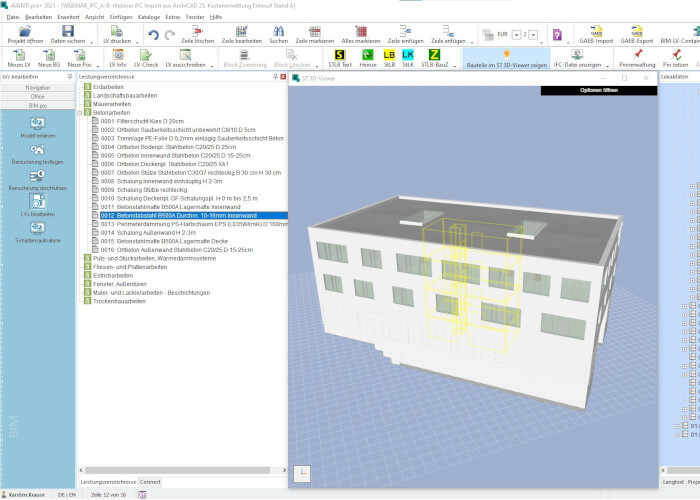Open STLB-BauZ green Z icon

[434, 55]
